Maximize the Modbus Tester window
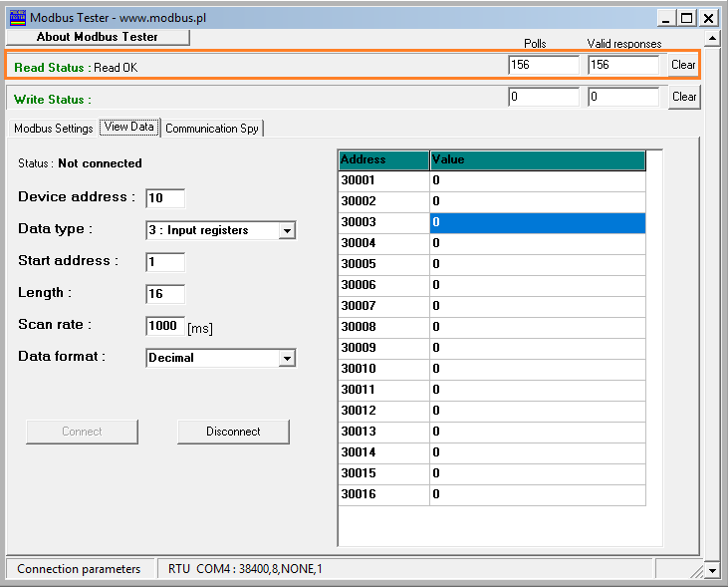 click(687, 19)
